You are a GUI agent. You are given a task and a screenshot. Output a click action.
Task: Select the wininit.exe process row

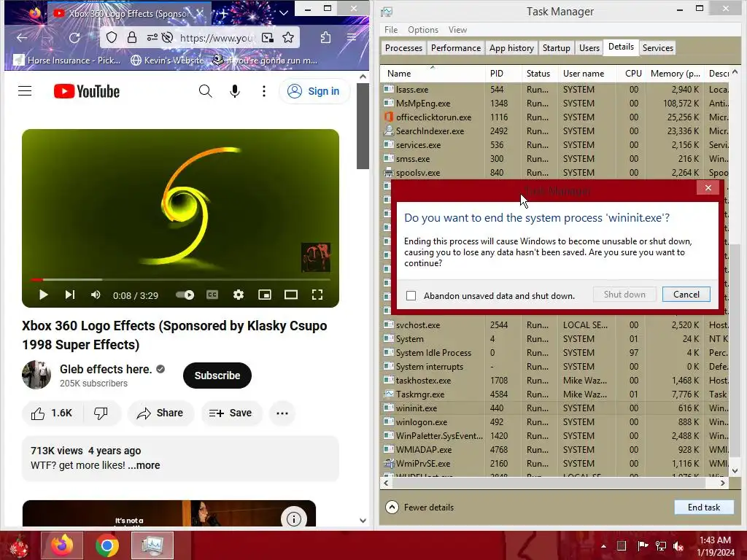click(x=555, y=408)
